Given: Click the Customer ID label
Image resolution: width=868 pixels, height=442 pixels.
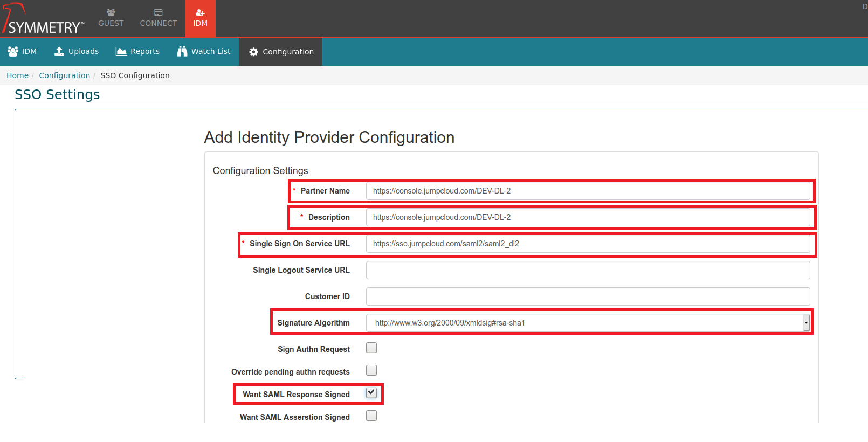Looking at the screenshot, I should point(327,296).
